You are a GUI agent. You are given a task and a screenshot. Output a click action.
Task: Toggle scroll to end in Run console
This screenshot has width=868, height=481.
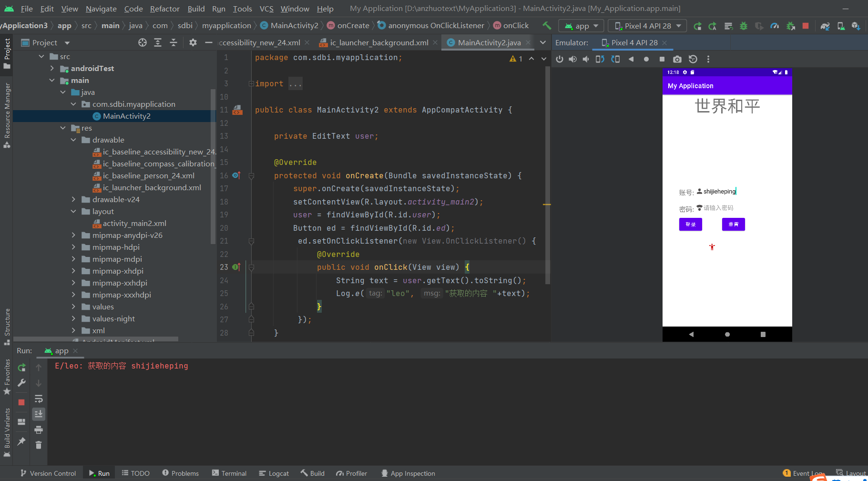pos(39,414)
